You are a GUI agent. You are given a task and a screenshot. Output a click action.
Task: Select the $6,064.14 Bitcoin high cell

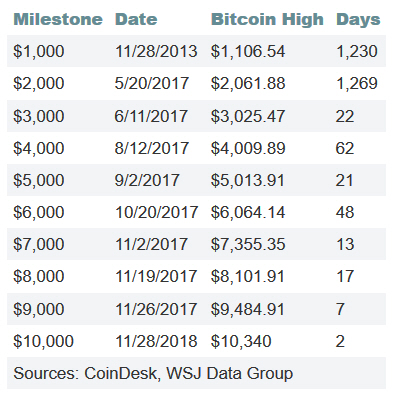point(248,212)
